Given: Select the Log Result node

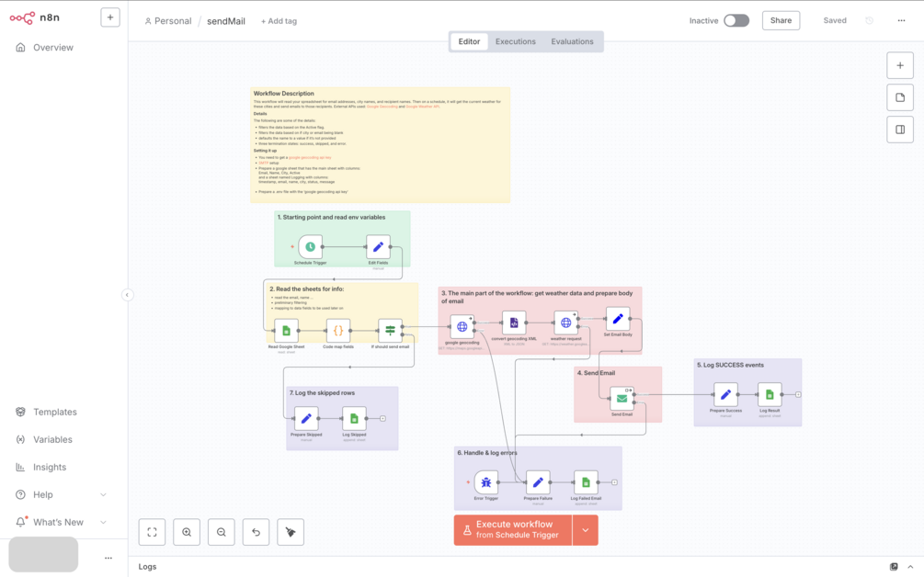Looking at the screenshot, I should tap(770, 394).
